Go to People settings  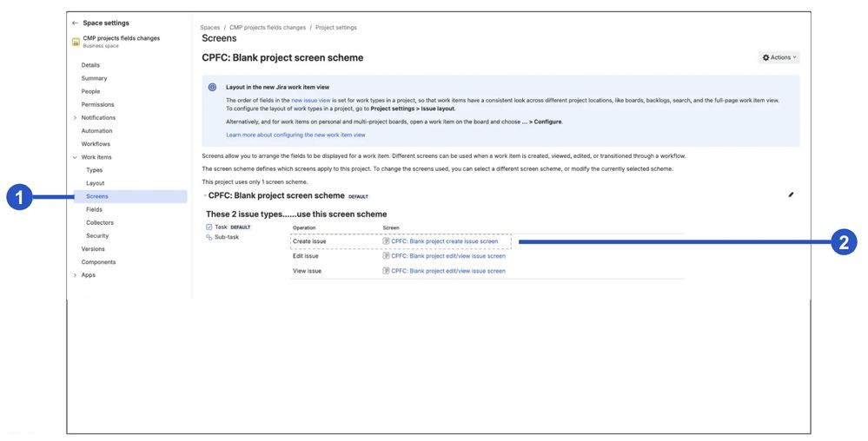(90, 91)
